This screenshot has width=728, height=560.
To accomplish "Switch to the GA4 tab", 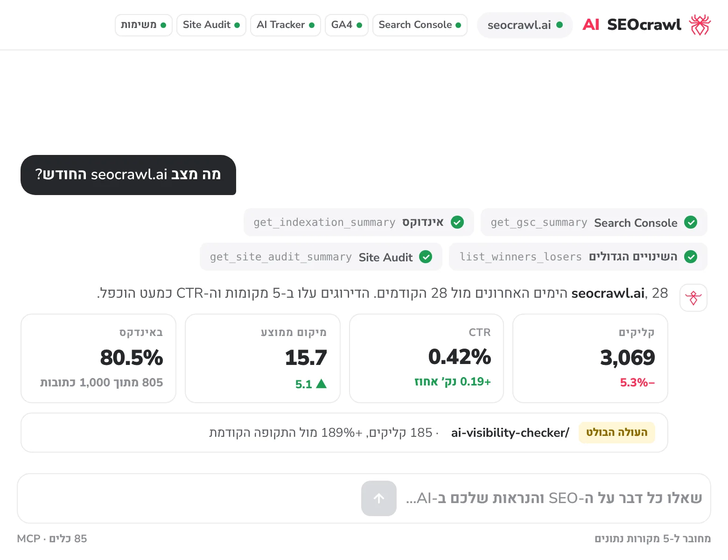I will pos(346,25).
